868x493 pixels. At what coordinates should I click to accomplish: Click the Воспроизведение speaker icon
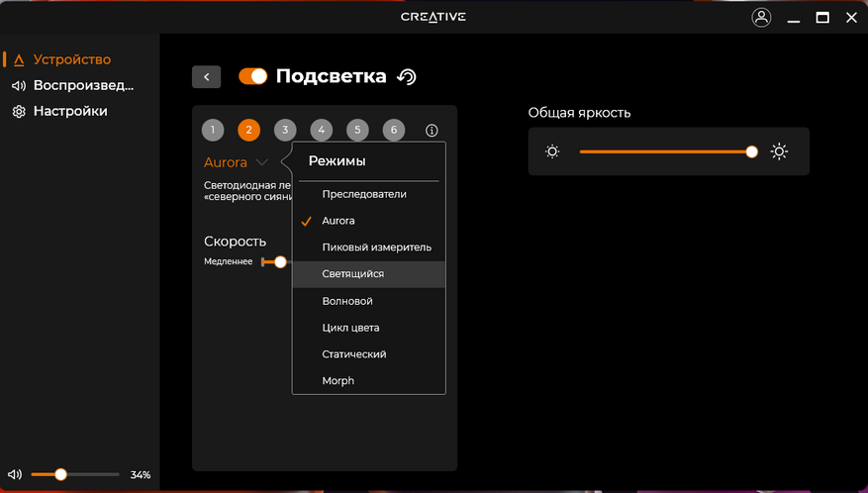[19, 85]
